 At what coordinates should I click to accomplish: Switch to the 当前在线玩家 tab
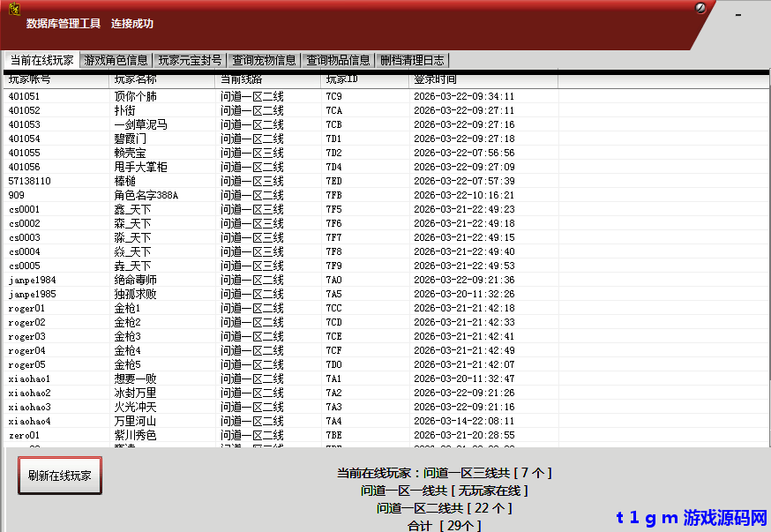(x=41, y=61)
